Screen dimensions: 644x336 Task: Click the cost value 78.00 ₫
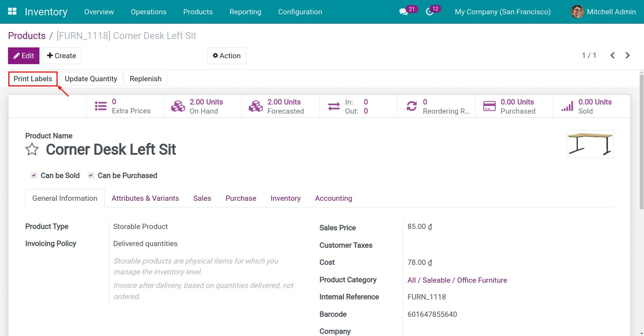click(420, 262)
